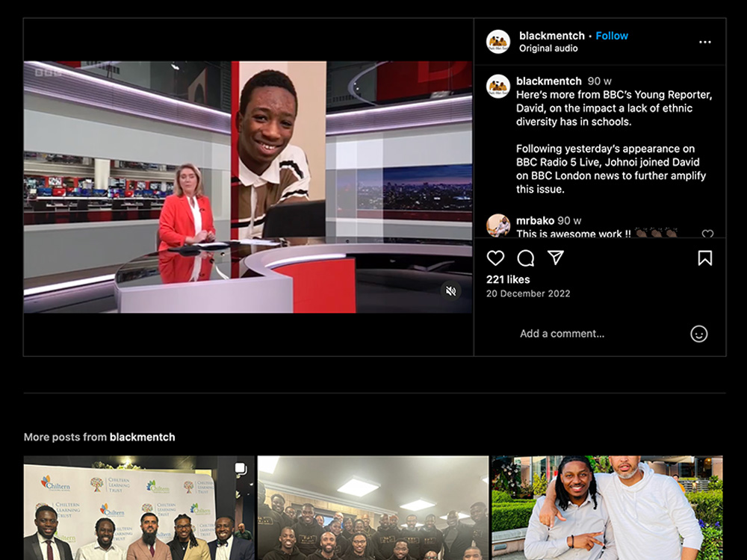The height and width of the screenshot is (560, 747).
Task: Open blackmentch avatar beside the caption
Action: point(498,86)
